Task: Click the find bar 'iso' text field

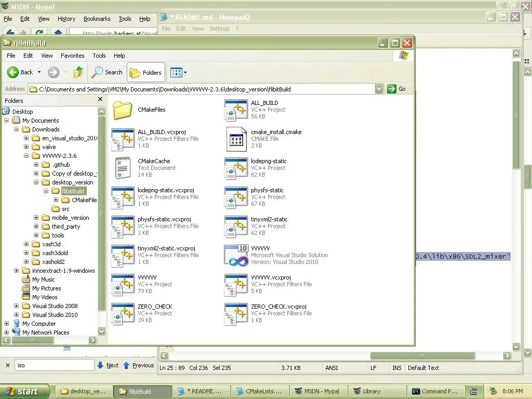Action: 54,365
